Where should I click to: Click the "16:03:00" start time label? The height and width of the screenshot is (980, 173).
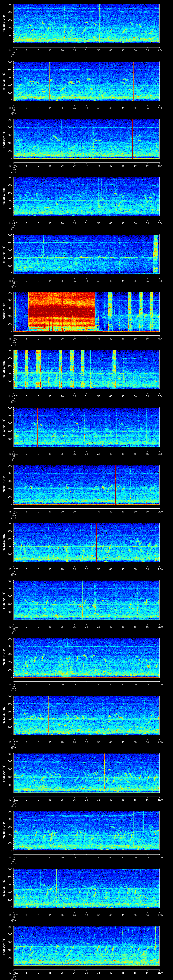click(x=14, y=166)
